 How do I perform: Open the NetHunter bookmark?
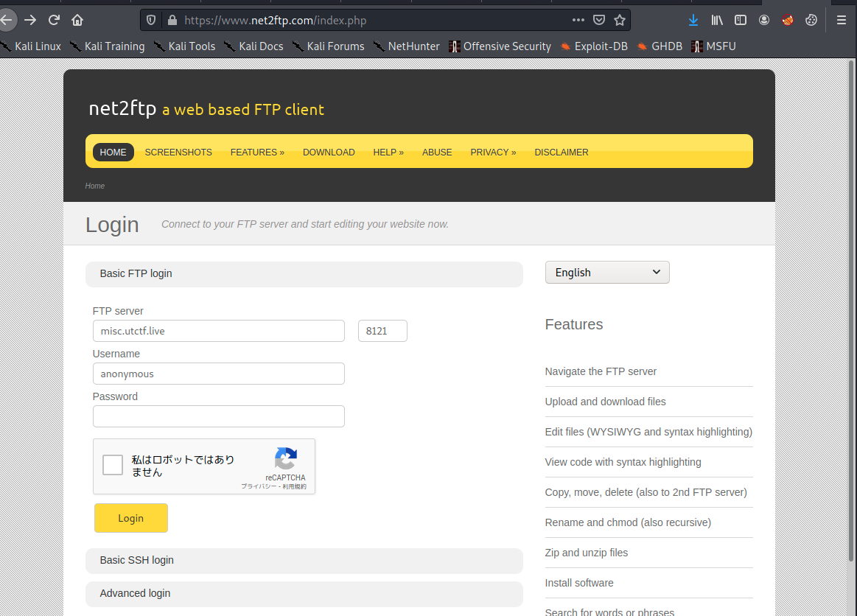coord(407,46)
